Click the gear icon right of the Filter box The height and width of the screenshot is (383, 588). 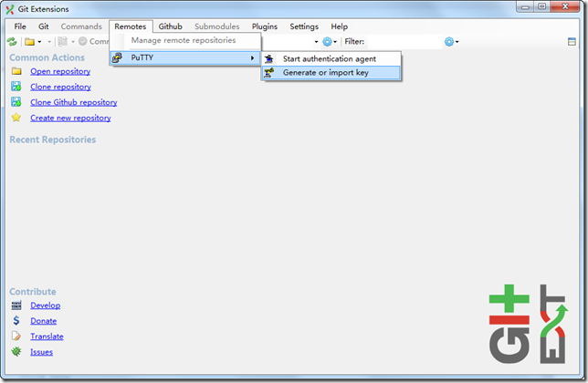[x=449, y=42]
